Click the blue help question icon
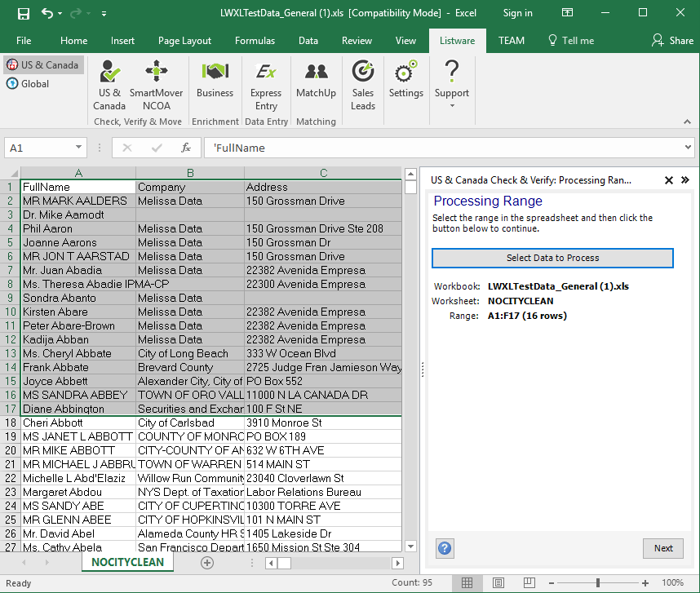 (445, 548)
